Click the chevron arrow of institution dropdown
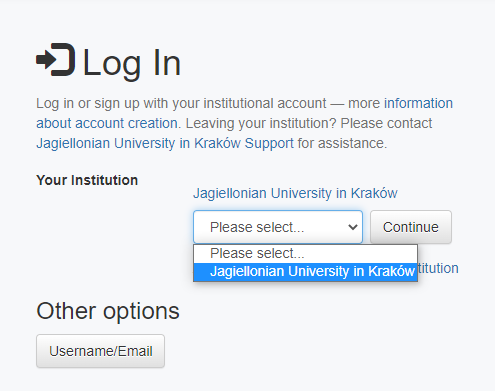Viewport: 495px width, 391px height. pyautogui.click(x=353, y=227)
